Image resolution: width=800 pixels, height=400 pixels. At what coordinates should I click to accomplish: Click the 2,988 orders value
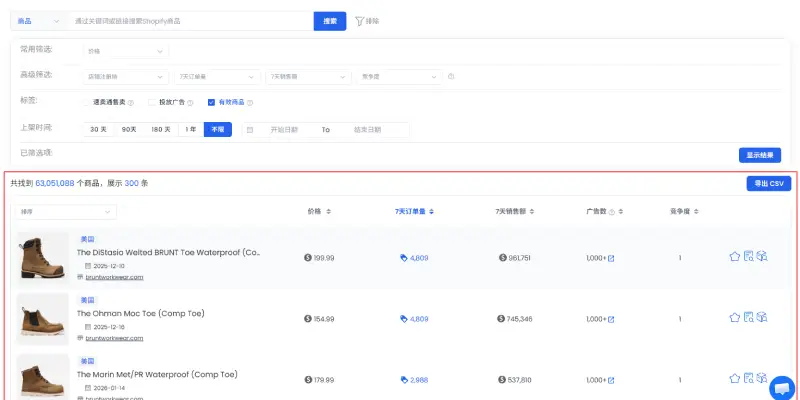pyautogui.click(x=419, y=380)
